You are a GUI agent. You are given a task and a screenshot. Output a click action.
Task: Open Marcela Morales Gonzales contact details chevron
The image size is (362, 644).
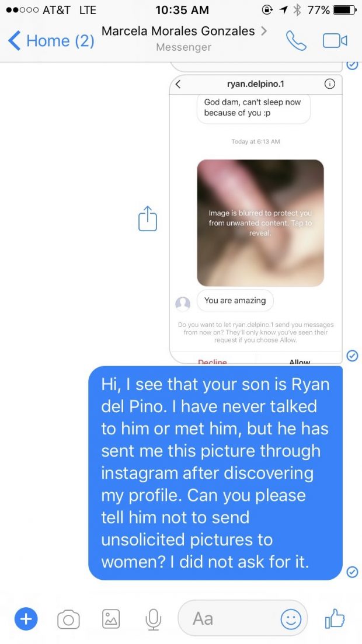pos(264,31)
